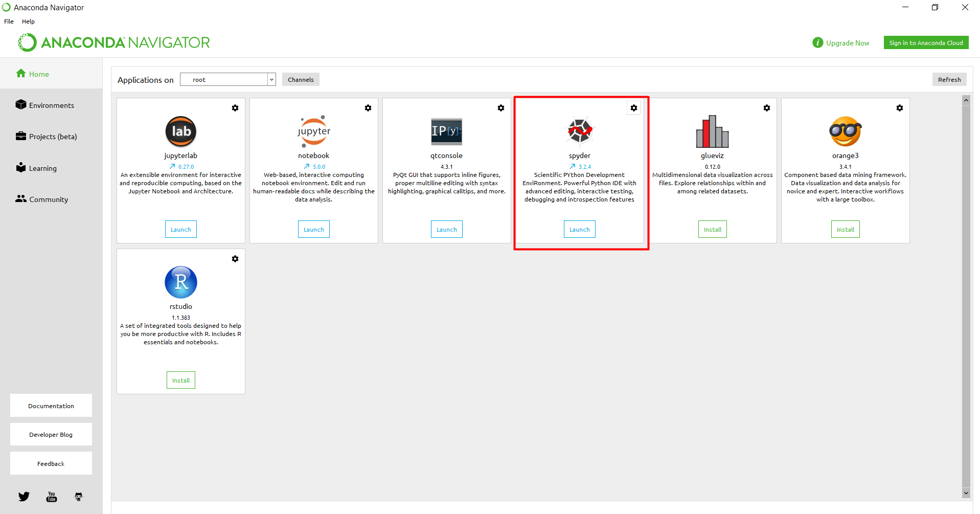
Task: Click the scrollbar down arrow in applications pane
Action: [x=966, y=493]
